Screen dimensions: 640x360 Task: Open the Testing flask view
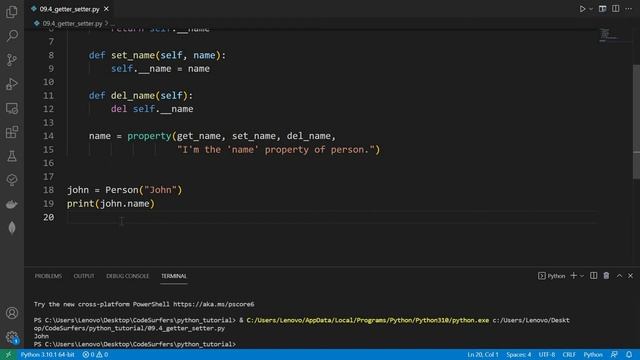(12, 156)
